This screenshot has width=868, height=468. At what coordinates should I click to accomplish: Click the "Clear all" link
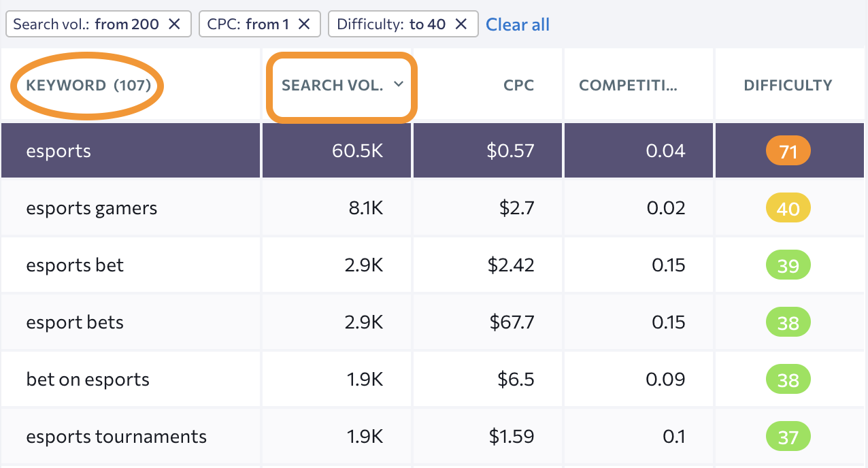[x=518, y=24]
